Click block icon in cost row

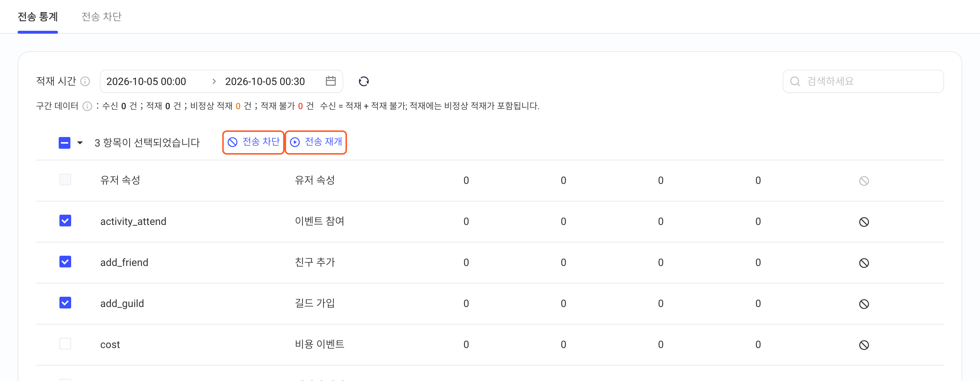point(864,345)
